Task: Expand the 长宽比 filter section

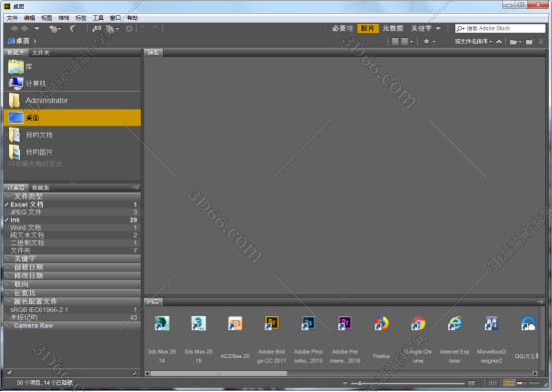Action: pyautogui.click(x=72, y=293)
